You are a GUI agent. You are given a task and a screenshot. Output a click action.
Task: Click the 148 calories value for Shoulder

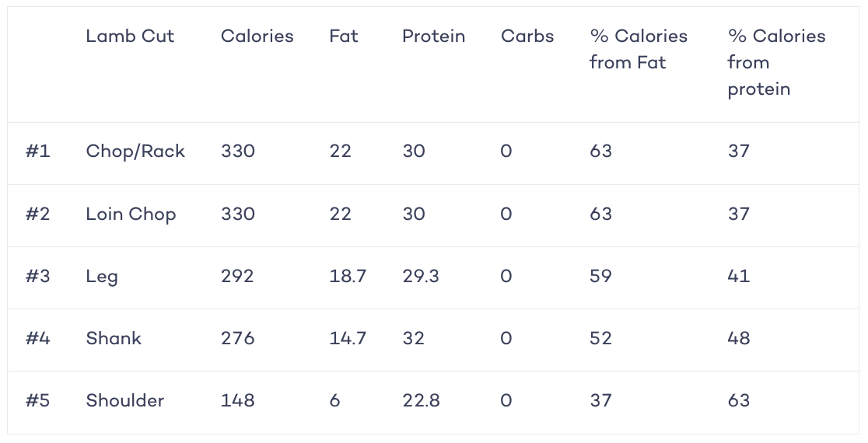tap(238, 400)
